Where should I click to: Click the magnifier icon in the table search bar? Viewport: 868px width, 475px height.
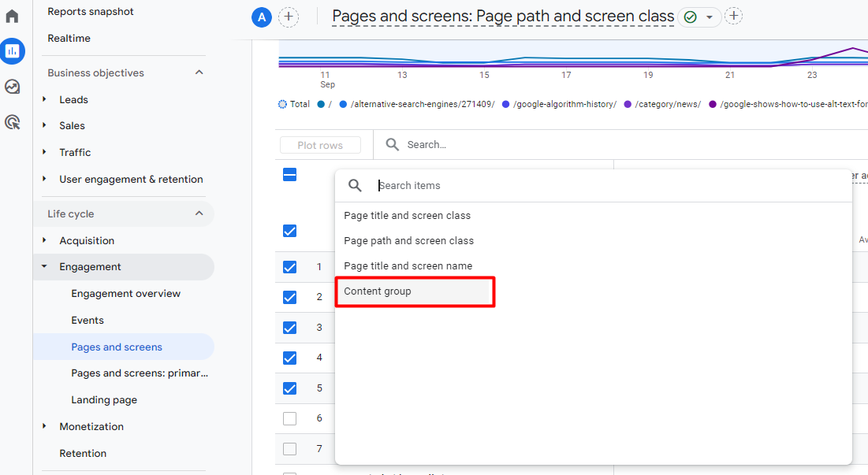(392, 144)
